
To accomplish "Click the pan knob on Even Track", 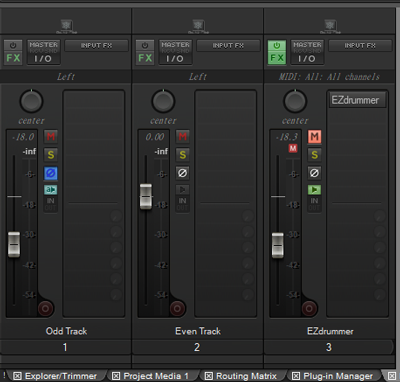I will [x=163, y=101].
